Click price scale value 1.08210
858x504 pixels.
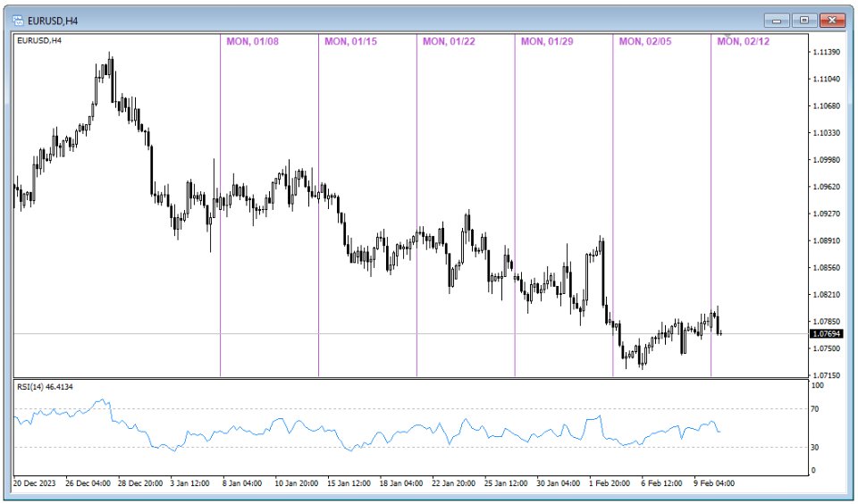coord(826,294)
